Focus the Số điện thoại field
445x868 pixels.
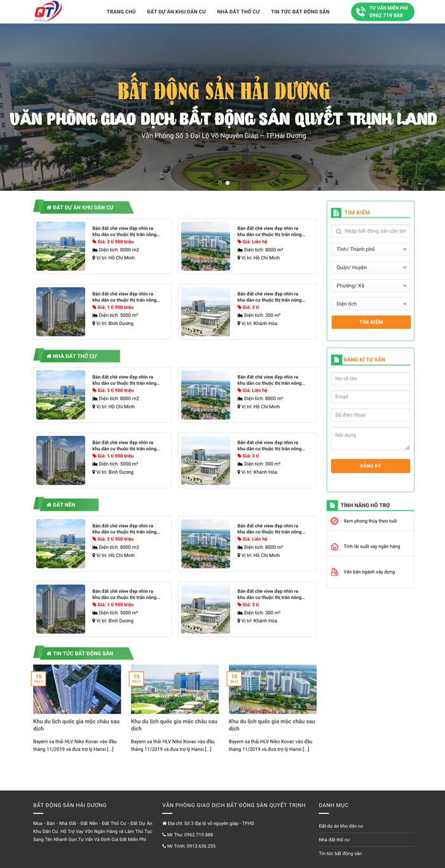[371, 415]
